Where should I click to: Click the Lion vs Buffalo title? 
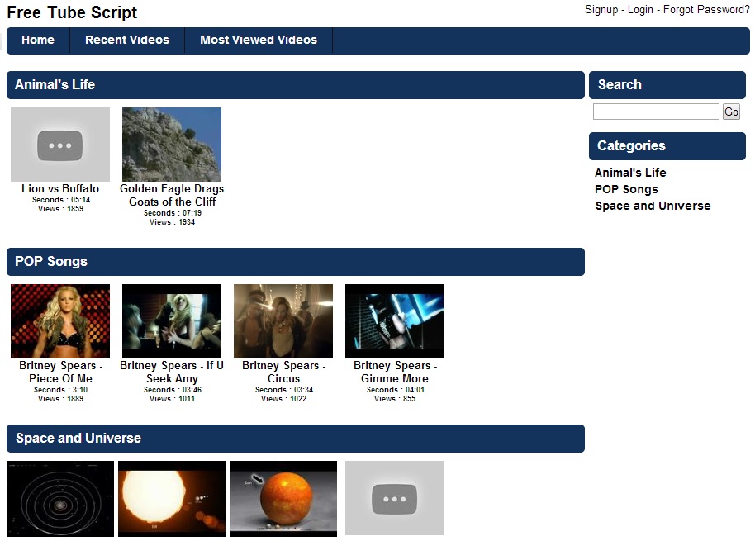(60, 189)
